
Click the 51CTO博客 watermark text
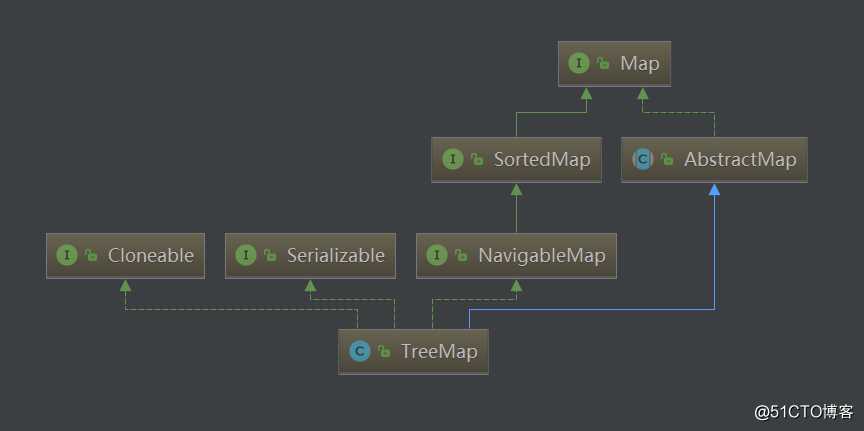coord(803,412)
